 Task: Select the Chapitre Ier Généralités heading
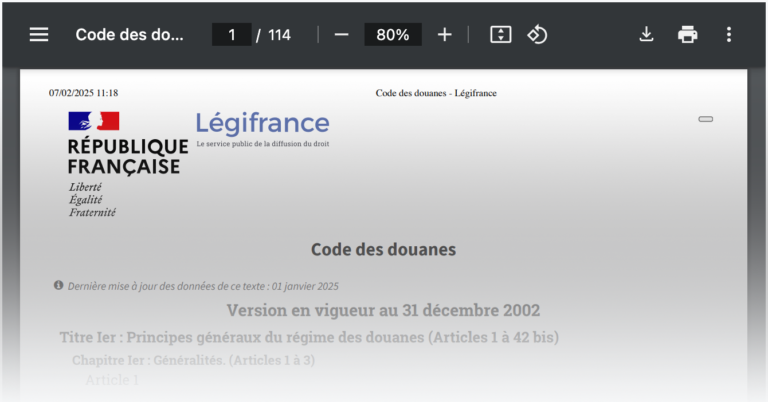[193, 360]
